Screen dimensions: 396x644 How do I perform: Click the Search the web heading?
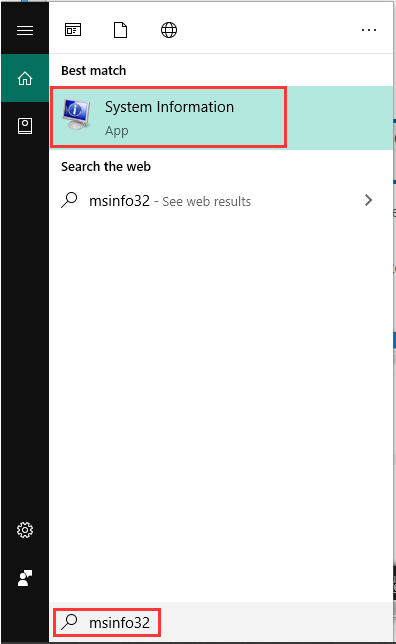coord(106,167)
